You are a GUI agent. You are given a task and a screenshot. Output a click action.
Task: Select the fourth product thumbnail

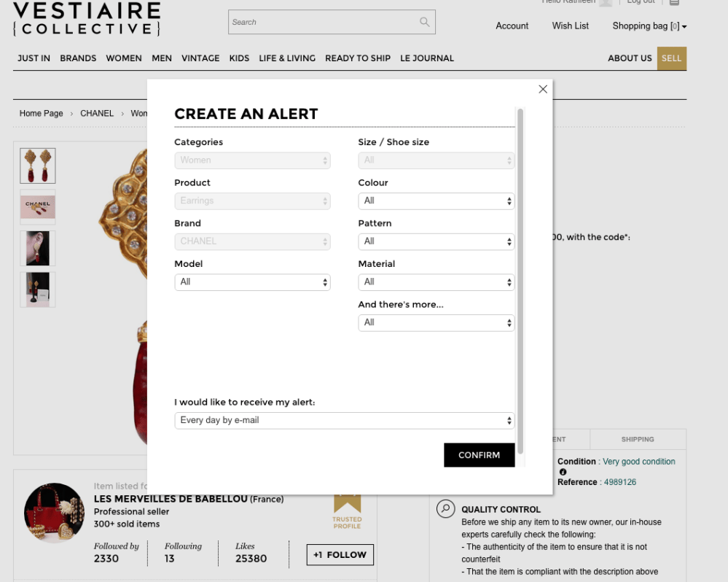38,290
